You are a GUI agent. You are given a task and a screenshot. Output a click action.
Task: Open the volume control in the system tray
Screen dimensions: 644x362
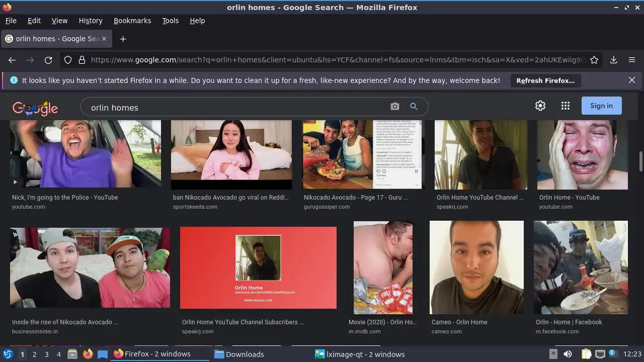[568, 354]
